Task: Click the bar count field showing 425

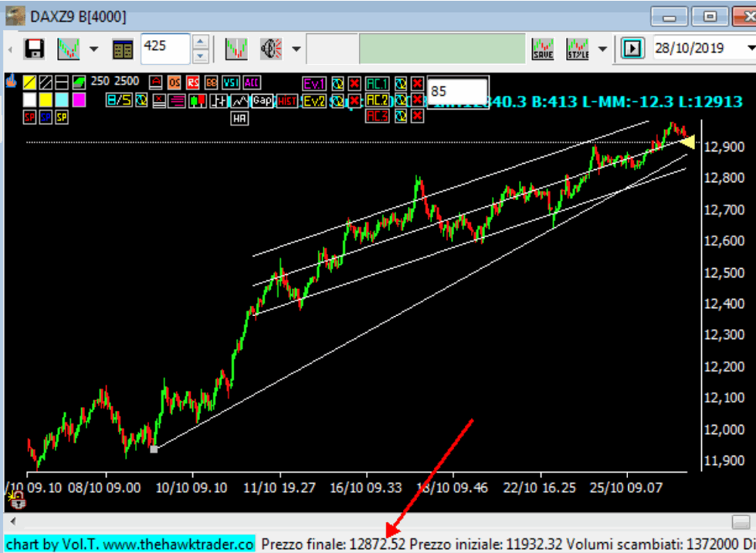Action: (x=165, y=48)
